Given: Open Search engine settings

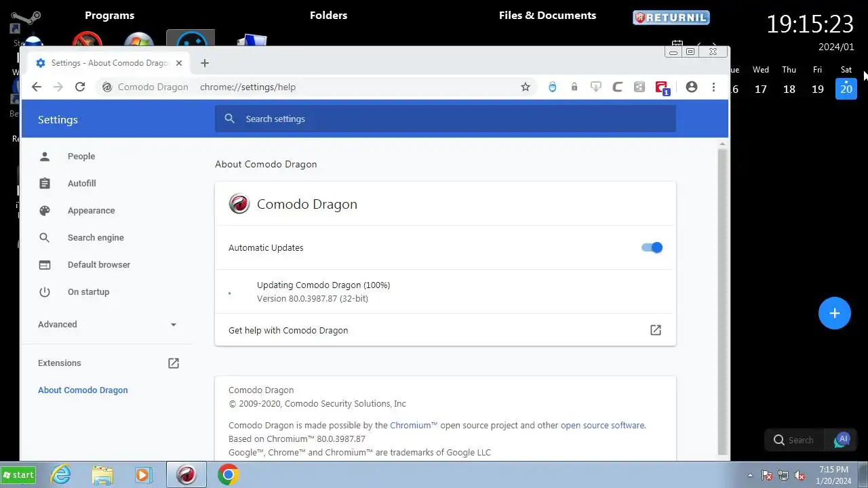Looking at the screenshot, I should [x=96, y=238].
